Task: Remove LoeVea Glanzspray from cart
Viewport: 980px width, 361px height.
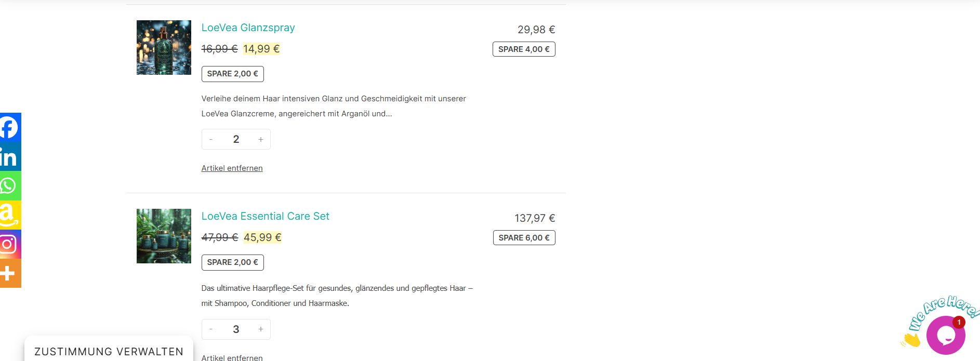Action: point(232,168)
